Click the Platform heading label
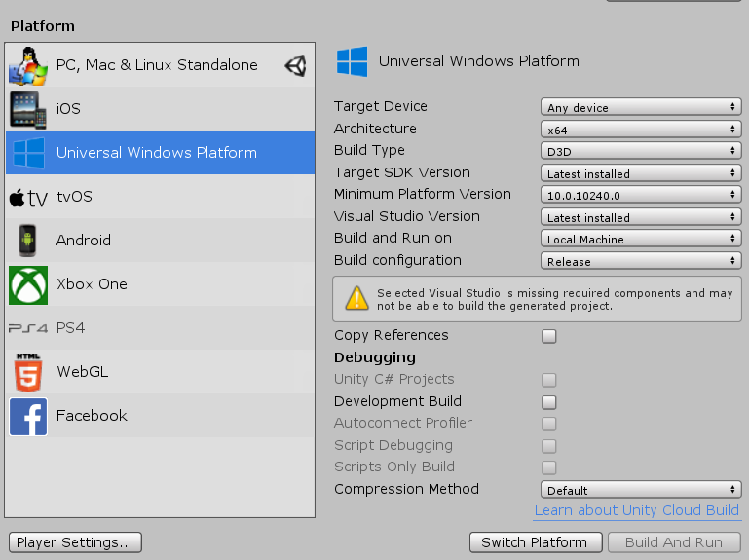 click(43, 26)
